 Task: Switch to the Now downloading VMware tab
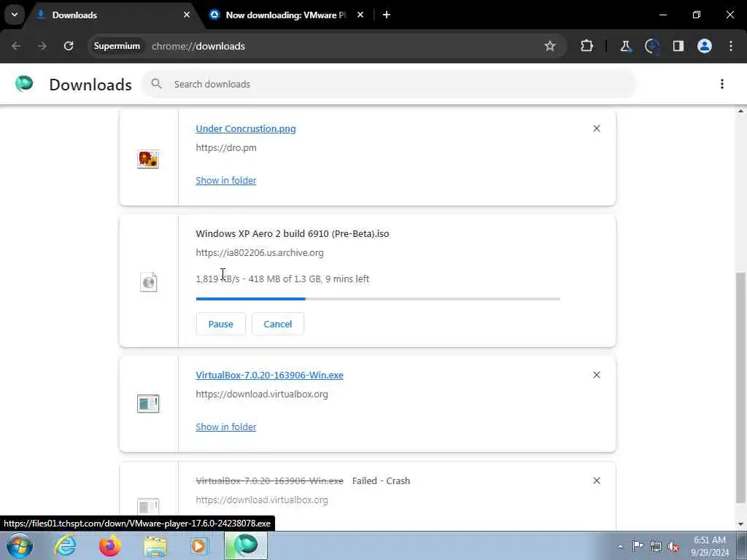(286, 15)
